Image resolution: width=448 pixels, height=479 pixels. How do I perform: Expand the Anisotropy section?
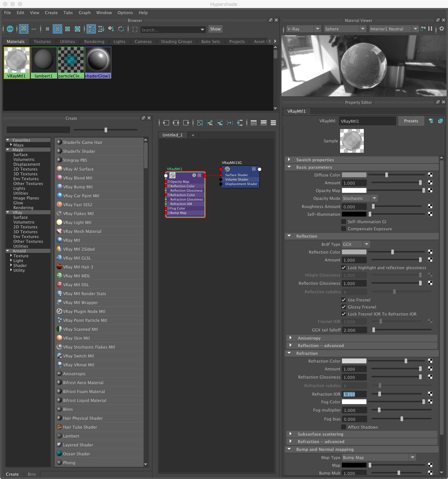(290, 338)
